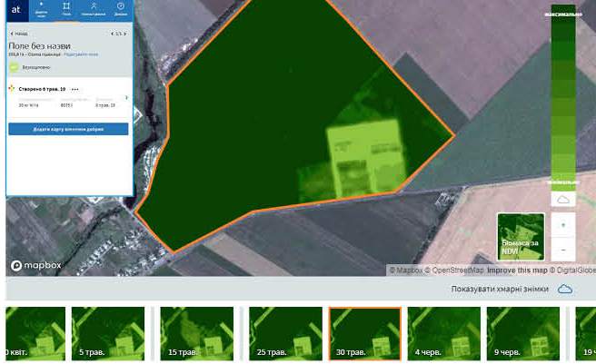This screenshot has height=364, width=596.
Task: Open the Біомаса за NDVI layer switcher
Action: click(x=521, y=237)
